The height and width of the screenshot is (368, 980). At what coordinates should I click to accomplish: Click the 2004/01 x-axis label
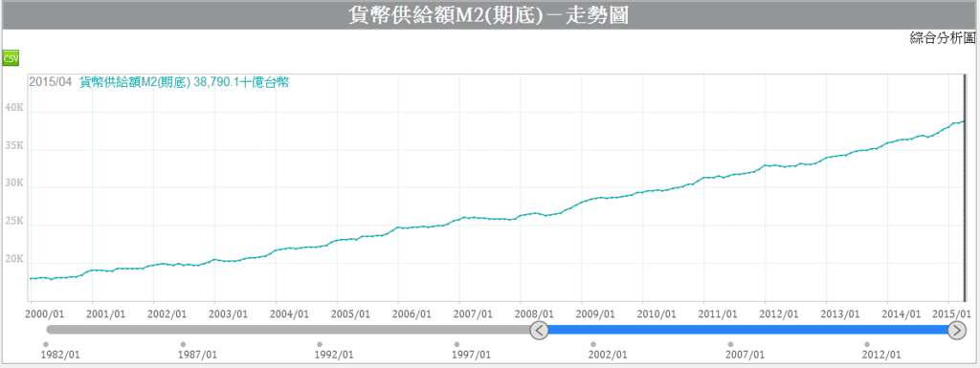coord(289,314)
